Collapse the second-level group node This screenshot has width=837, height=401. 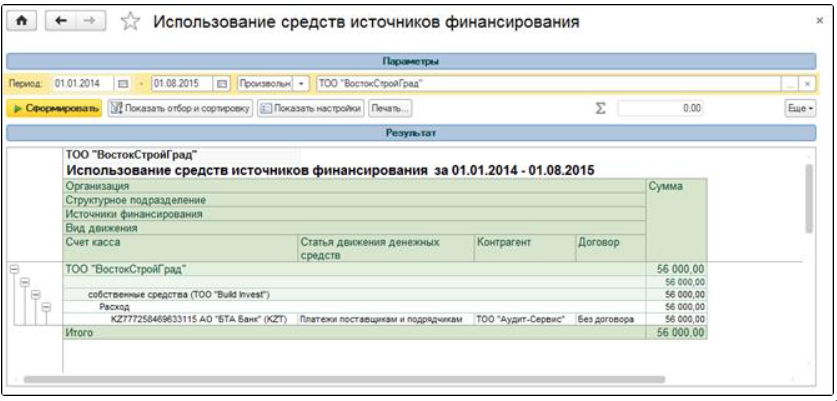[x=24, y=282]
